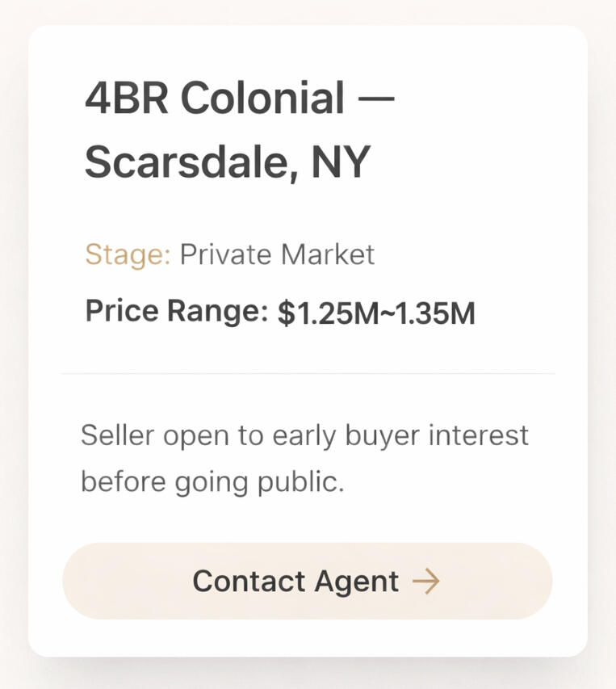Click the arrow icon in Contact Agent button
616x689 pixels.
[x=425, y=582]
